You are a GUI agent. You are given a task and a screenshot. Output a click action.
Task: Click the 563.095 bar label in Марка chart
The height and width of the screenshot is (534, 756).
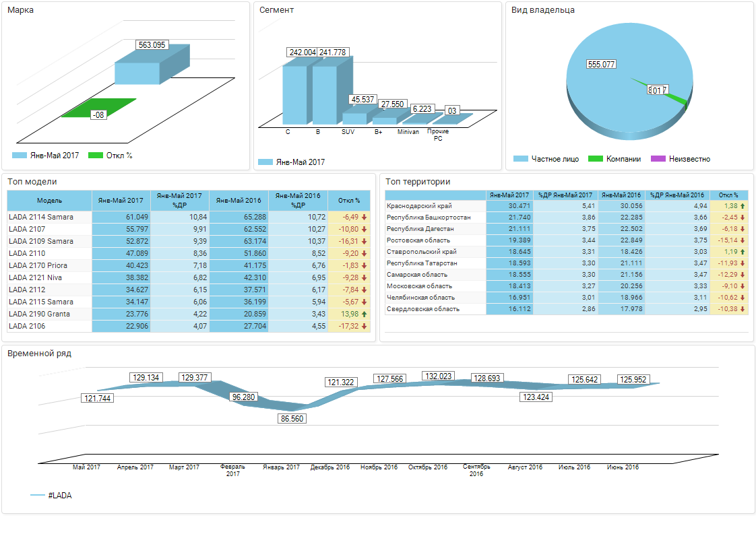point(152,45)
